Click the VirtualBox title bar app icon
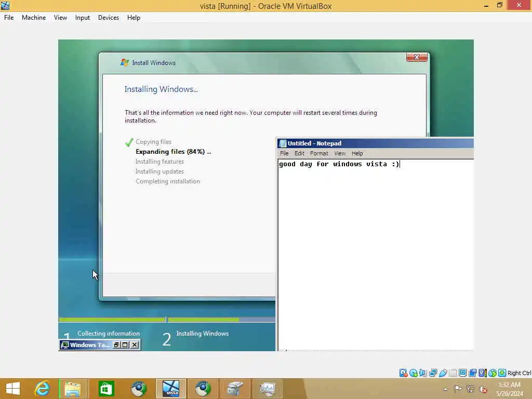This screenshot has height=399, width=532. coord(5,5)
